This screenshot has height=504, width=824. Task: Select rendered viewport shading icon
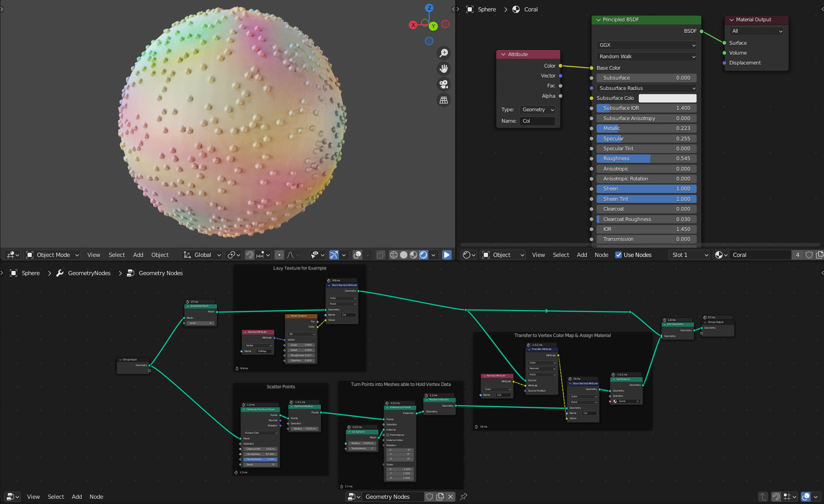(x=423, y=255)
